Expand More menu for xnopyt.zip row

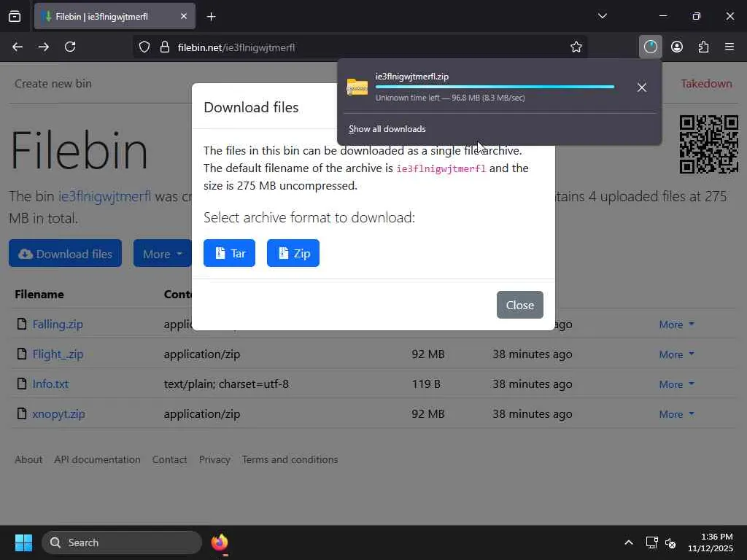pyautogui.click(x=676, y=414)
